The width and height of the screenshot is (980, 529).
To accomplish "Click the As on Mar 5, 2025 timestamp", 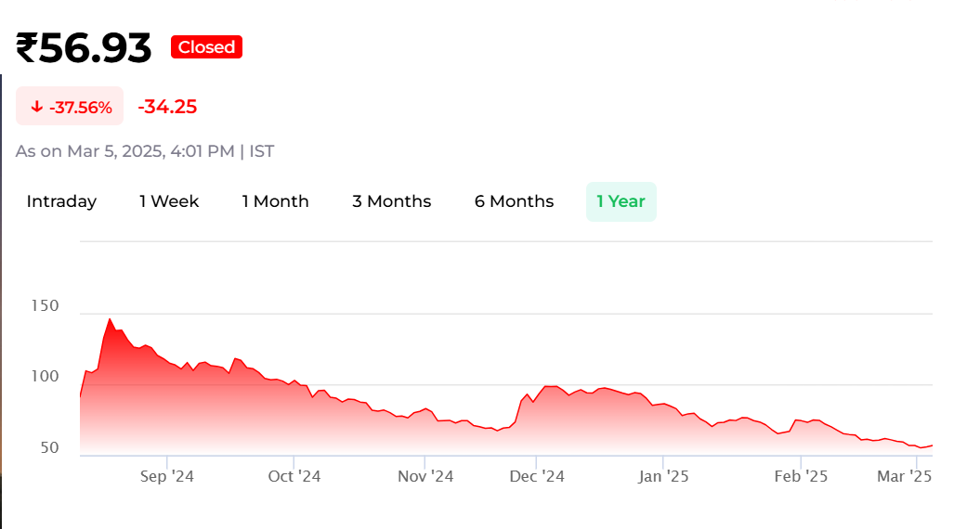I will pyautogui.click(x=145, y=151).
